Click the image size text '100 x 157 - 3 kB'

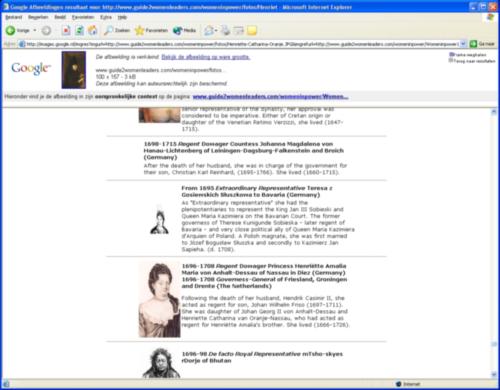click(x=116, y=77)
